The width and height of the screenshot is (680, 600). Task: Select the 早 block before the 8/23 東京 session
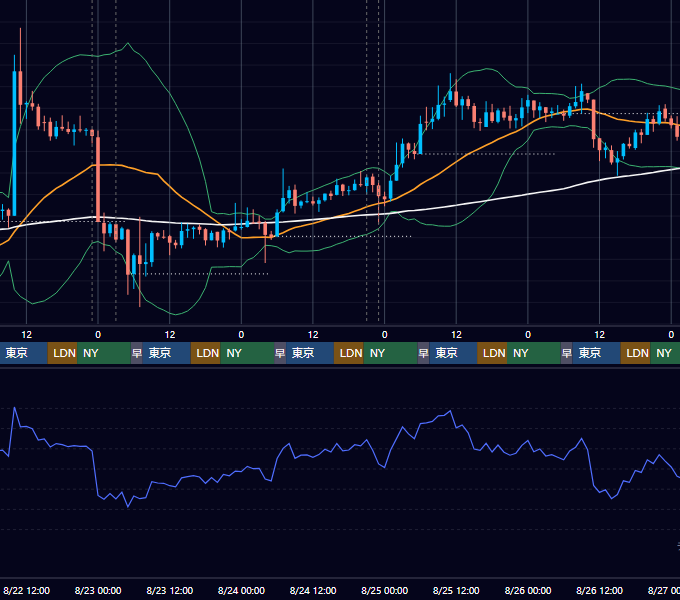137,353
